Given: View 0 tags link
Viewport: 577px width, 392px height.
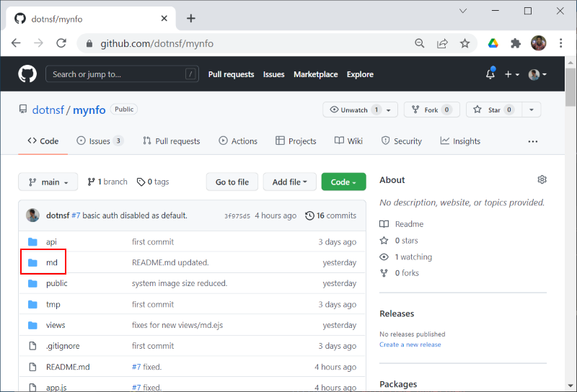Looking at the screenshot, I should click(153, 182).
